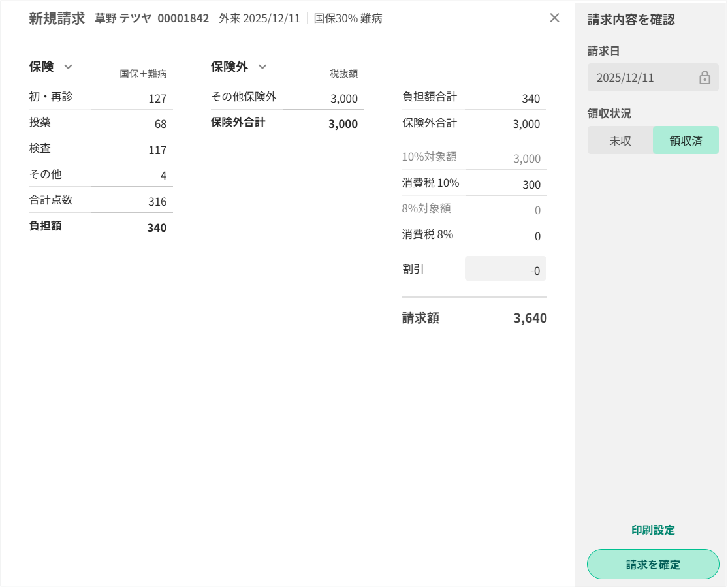The image size is (728, 587).
Task: Click the 合計点数 value 316
Action: click(157, 202)
